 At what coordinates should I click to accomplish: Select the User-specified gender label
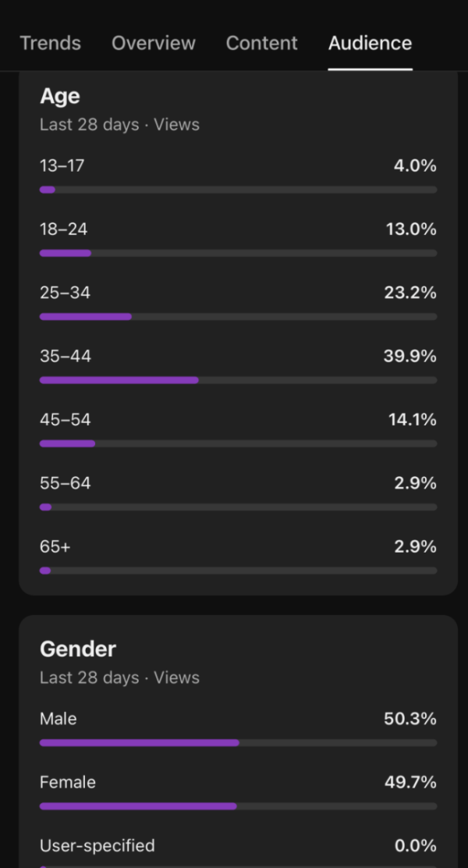tap(97, 845)
